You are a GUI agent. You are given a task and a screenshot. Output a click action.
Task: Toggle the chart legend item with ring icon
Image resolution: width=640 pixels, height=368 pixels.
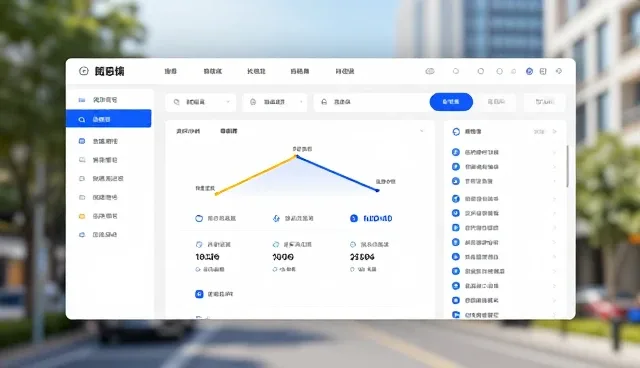[215, 219]
